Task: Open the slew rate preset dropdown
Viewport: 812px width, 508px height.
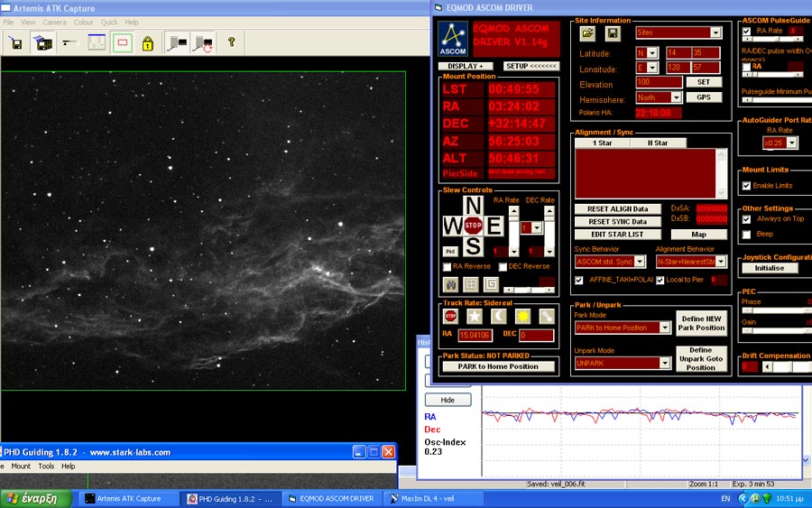Action: tap(537, 228)
